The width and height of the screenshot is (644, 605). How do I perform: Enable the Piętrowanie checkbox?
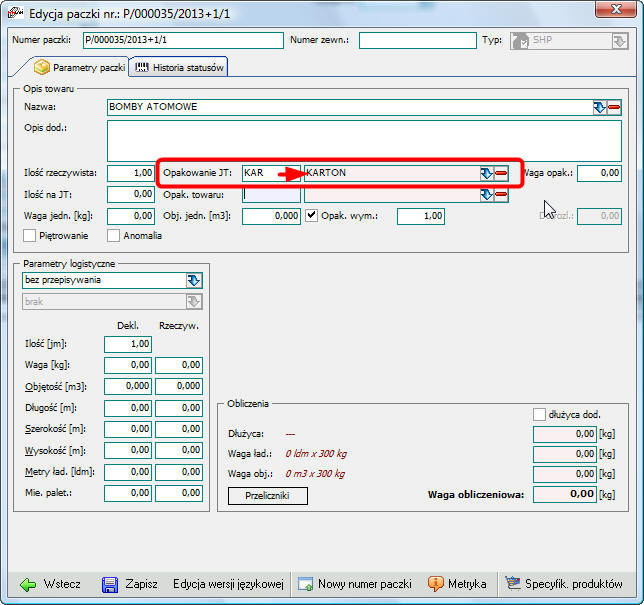pyautogui.click(x=29, y=236)
